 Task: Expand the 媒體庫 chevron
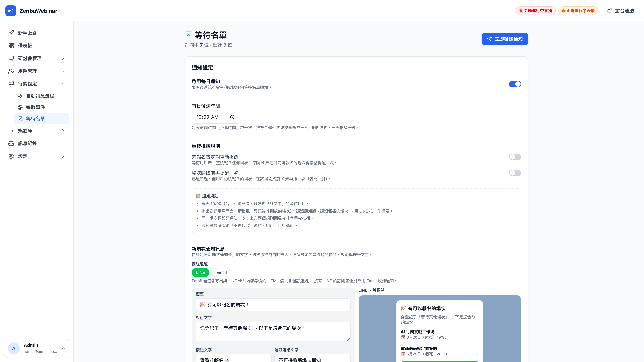[x=63, y=131]
